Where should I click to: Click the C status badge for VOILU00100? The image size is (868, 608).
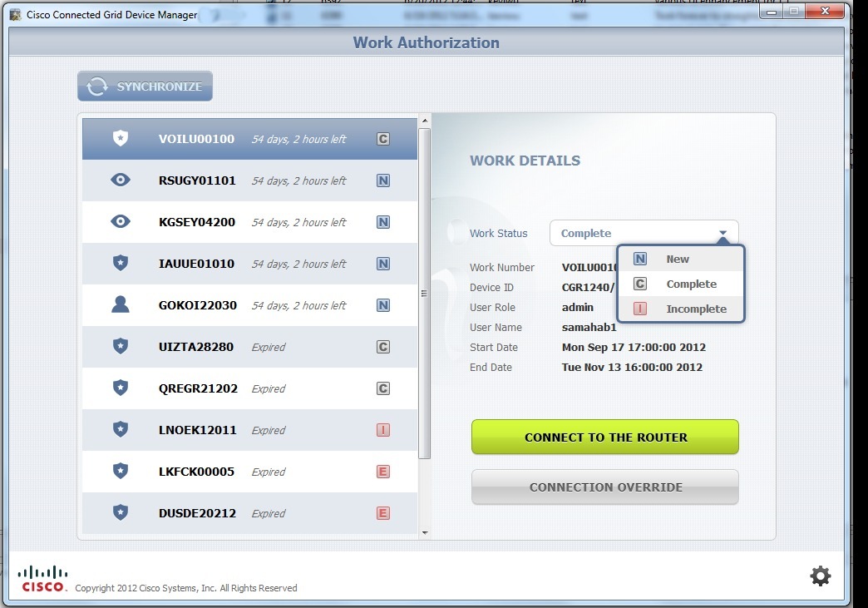383,139
